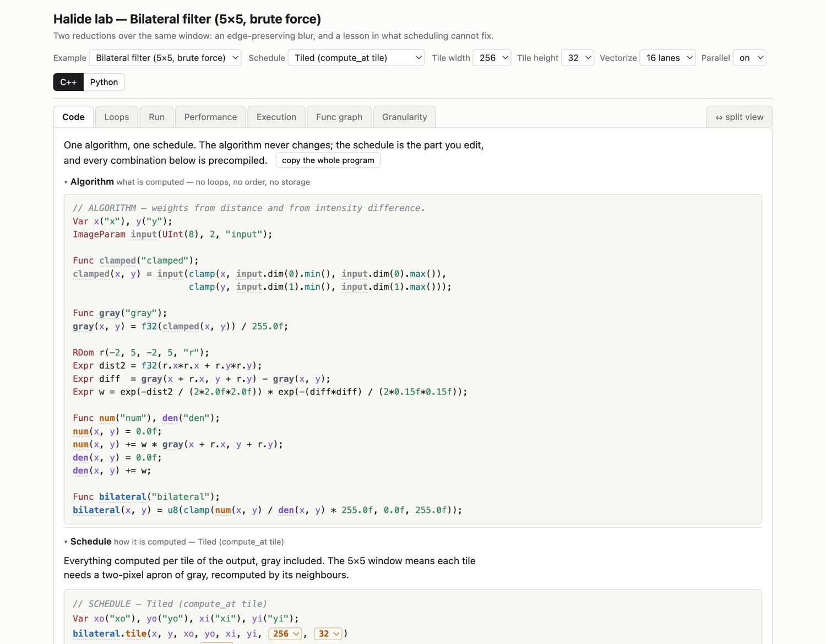The height and width of the screenshot is (644, 826).
Task: Click the gray(x, y) = f32(clamped...) line
Action: tap(181, 326)
